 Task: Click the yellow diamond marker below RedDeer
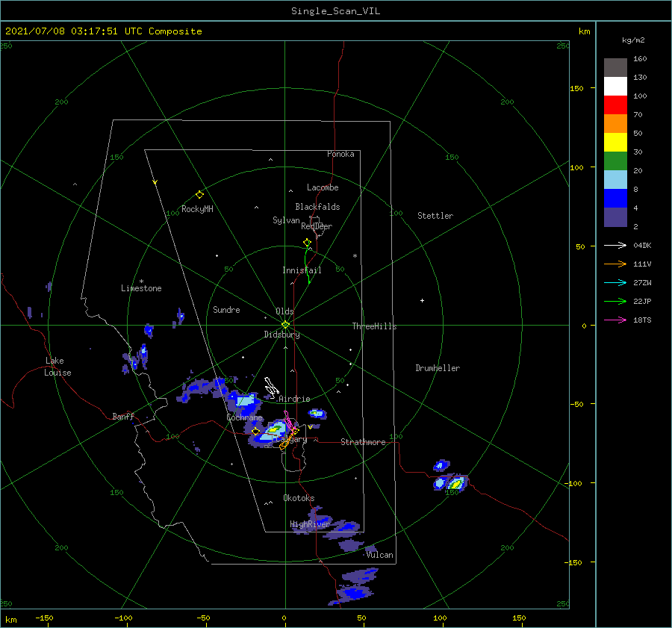(307, 243)
